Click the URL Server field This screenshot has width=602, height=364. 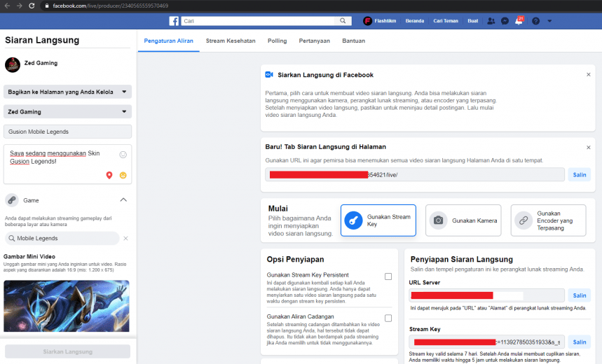(487, 295)
